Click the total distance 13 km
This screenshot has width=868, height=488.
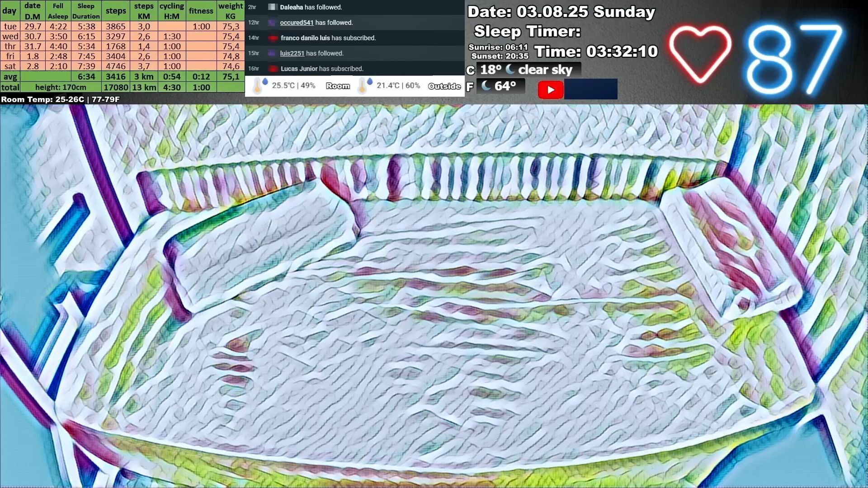point(144,87)
